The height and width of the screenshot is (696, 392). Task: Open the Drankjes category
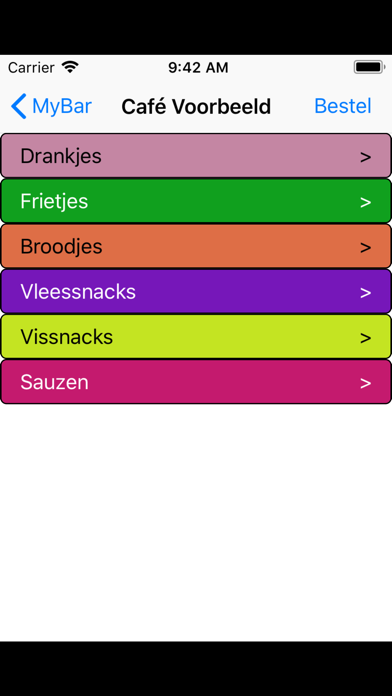pos(196,156)
